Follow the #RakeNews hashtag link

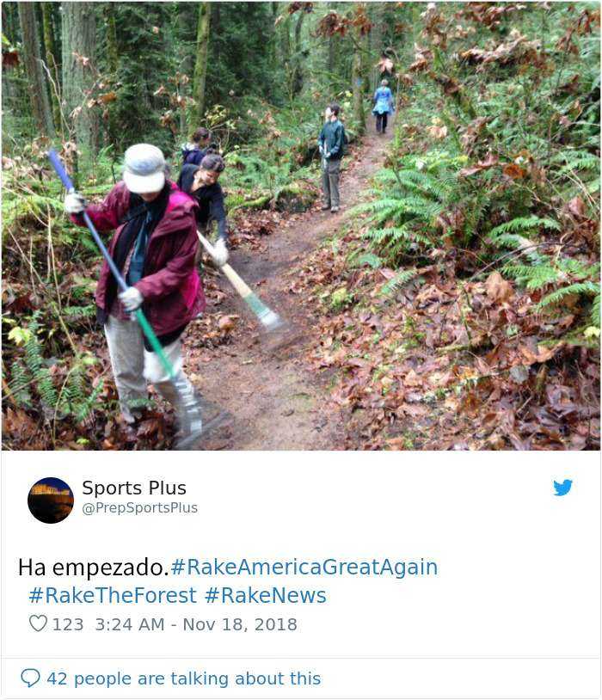coord(265,595)
